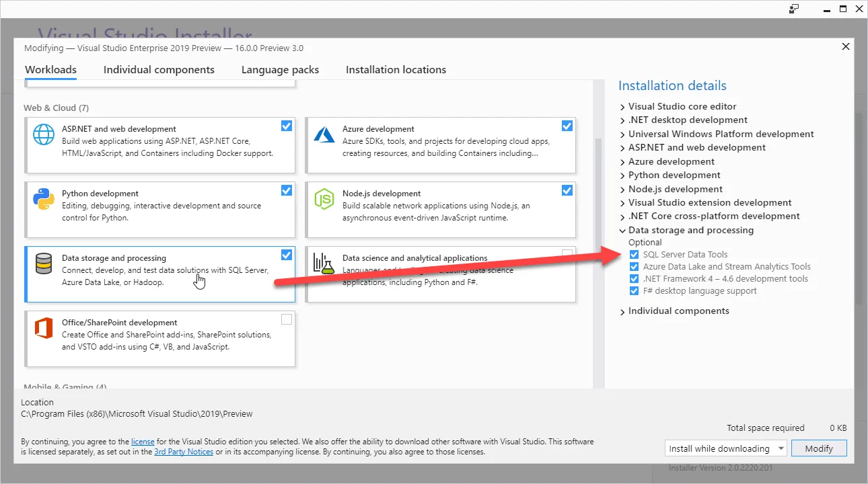Expand Universal Windows Platform development details
868x484 pixels.
point(622,134)
